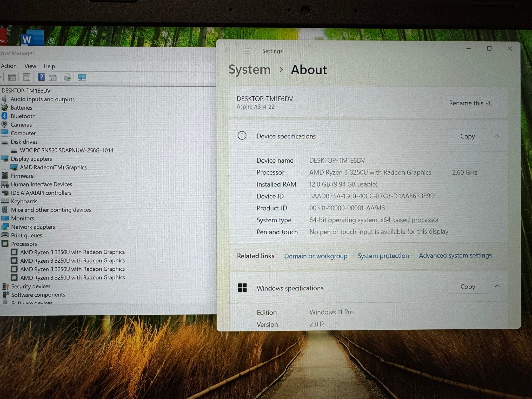Click the Audio inputs and outputs speaker icon
The width and height of the screenshot is (532, 399).
click(4, 99)
